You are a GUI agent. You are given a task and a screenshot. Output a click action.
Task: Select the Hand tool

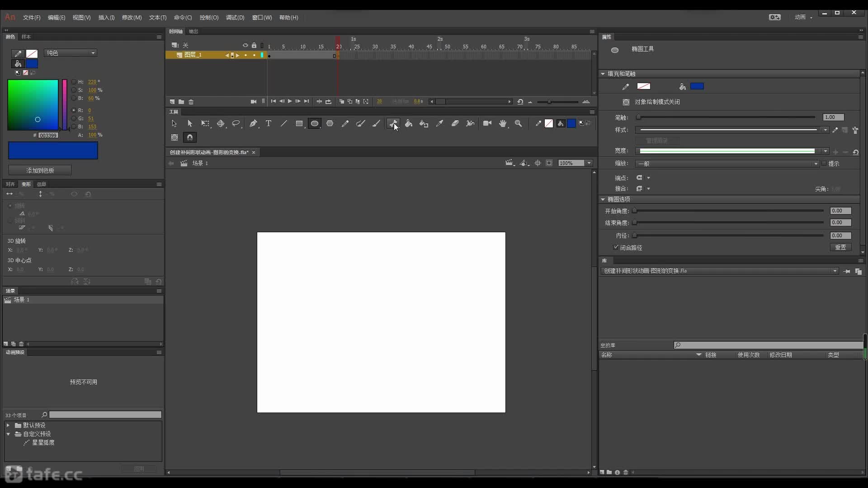(503, 123)
